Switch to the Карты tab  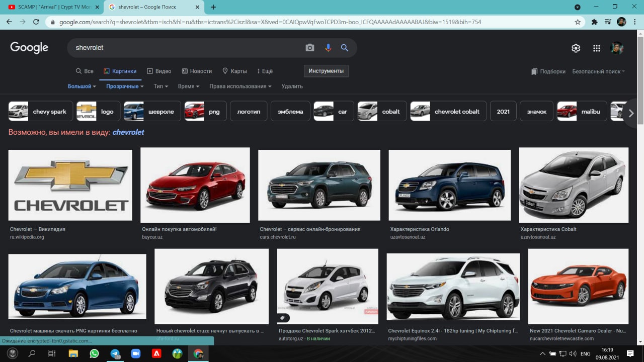[234, 71]
